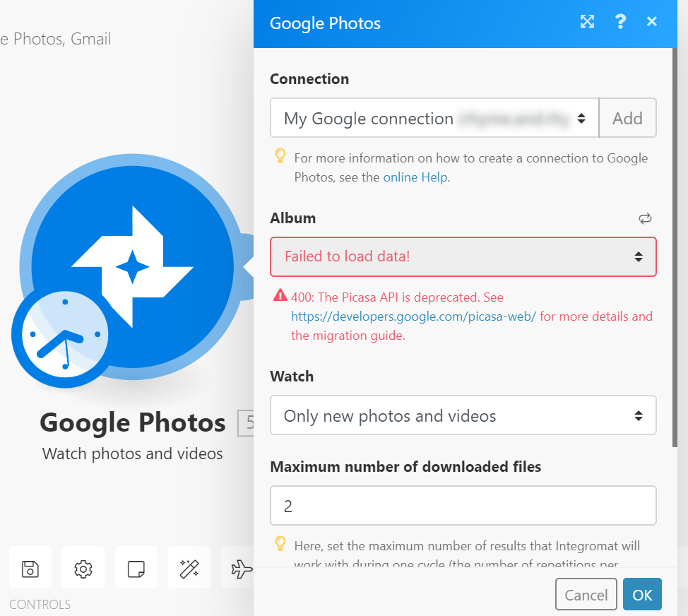688x616 pixels.
Task: Click the Auto-align magic wand icon
Action: (x=189, y=569)
